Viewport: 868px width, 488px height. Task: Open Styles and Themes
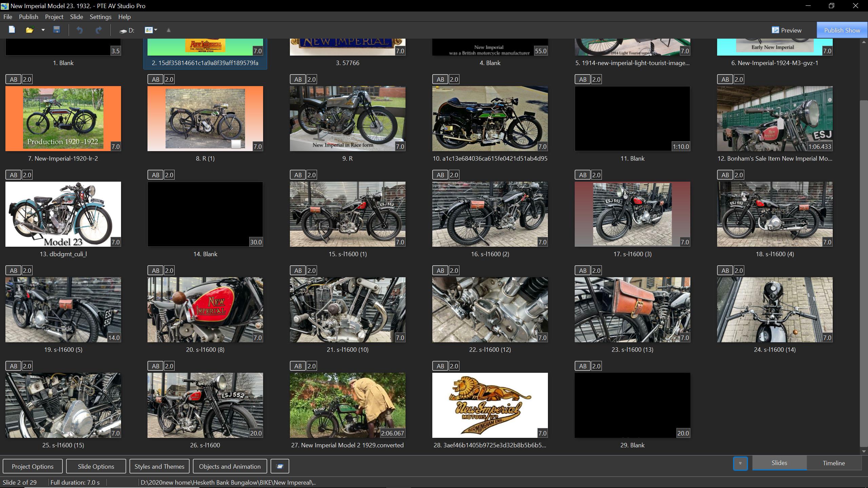[x=159, y=466]
